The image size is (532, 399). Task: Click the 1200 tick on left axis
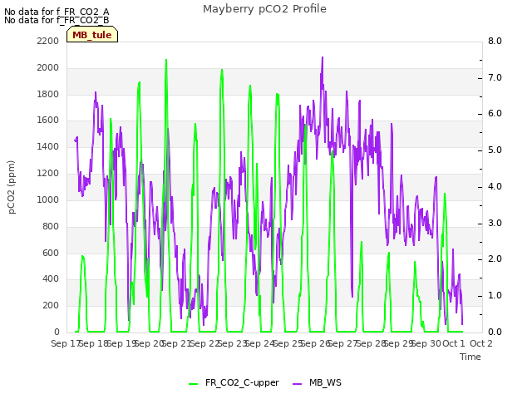point(48,174)
